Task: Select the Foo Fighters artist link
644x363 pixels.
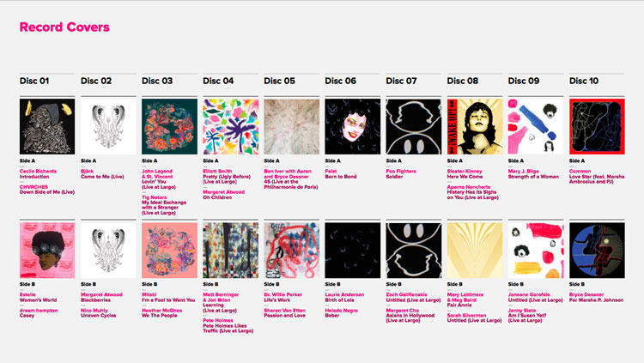Action: point(401,172)
